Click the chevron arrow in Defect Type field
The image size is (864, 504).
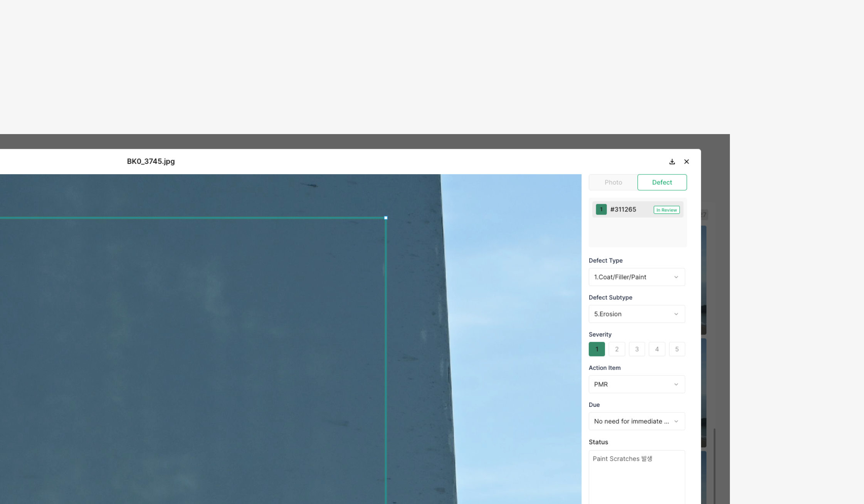pos(676,277)
